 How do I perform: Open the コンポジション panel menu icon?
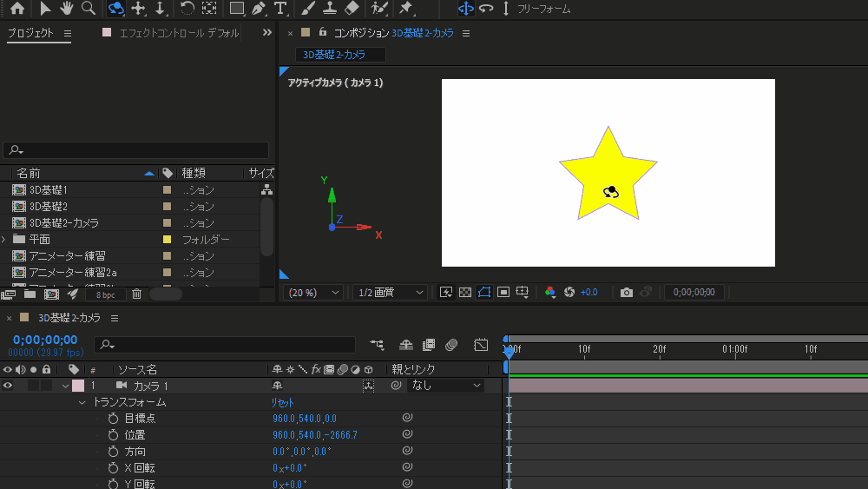(x=466, y=34)
